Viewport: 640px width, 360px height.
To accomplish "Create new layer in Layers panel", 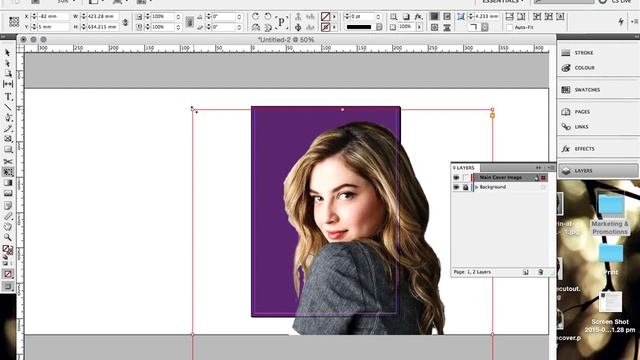I will point(526,272).
